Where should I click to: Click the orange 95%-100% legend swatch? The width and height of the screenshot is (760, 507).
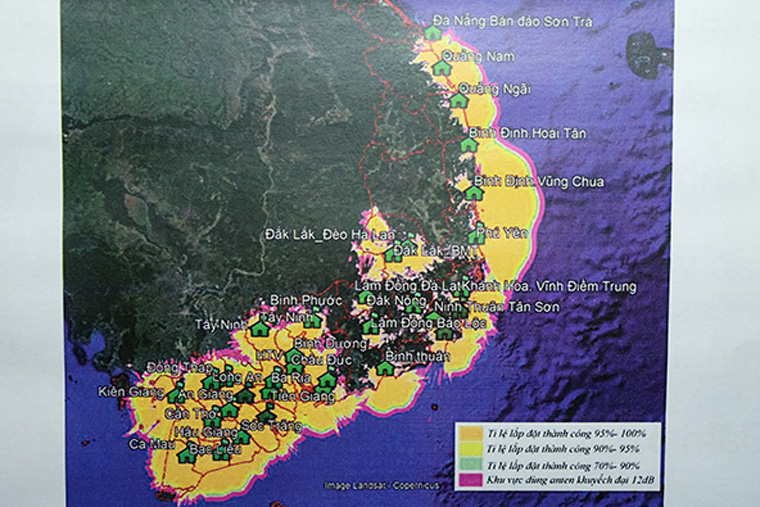pos(468,433)
